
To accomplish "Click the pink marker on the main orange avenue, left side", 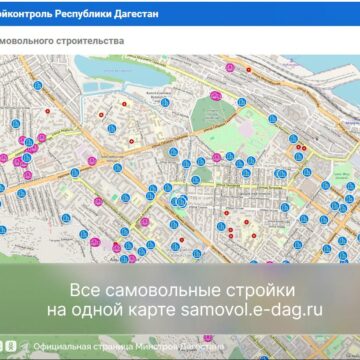I will (92, 161).
